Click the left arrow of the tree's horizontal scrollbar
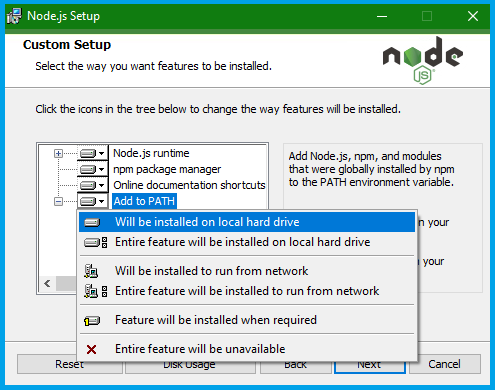Image resolution: width=495 pixels, height=390 pixels. (x=47, y=284)
